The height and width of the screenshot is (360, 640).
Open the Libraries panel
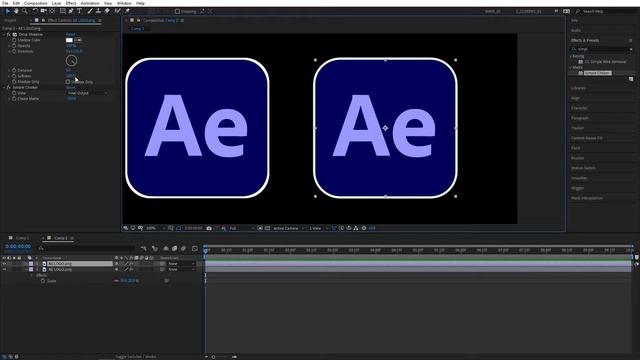tap(578, 88)
